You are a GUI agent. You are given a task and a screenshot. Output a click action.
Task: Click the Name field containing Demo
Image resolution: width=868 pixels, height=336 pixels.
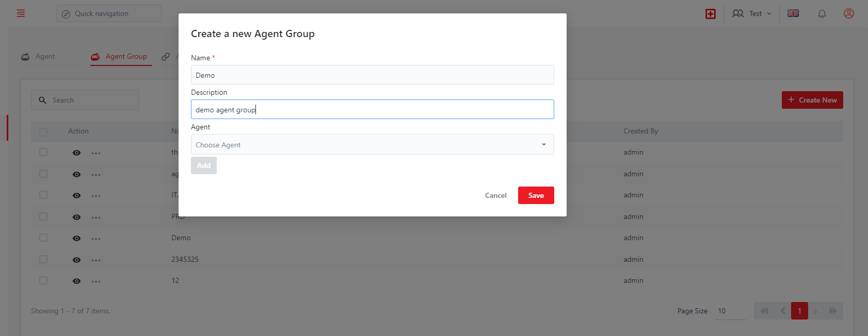pos(373,75)
